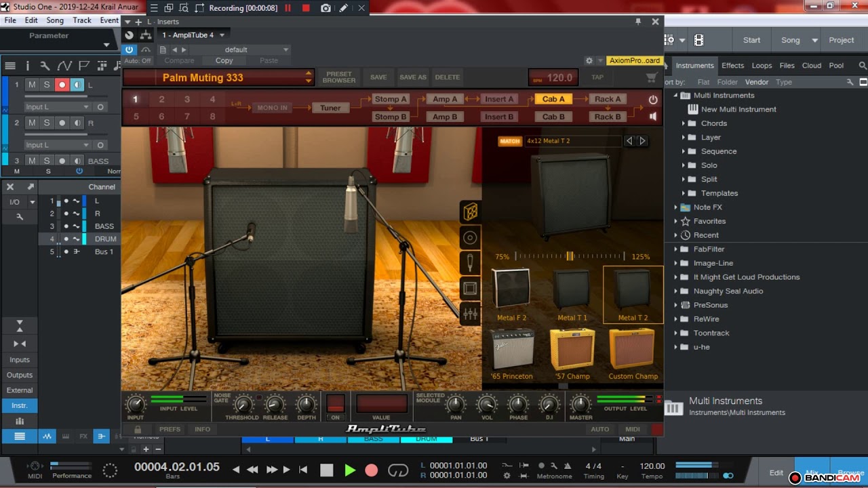The width and height of the screenshot is (868, 488).
Task: Expand the Sequence folder
Action: [x=684, y=151]
